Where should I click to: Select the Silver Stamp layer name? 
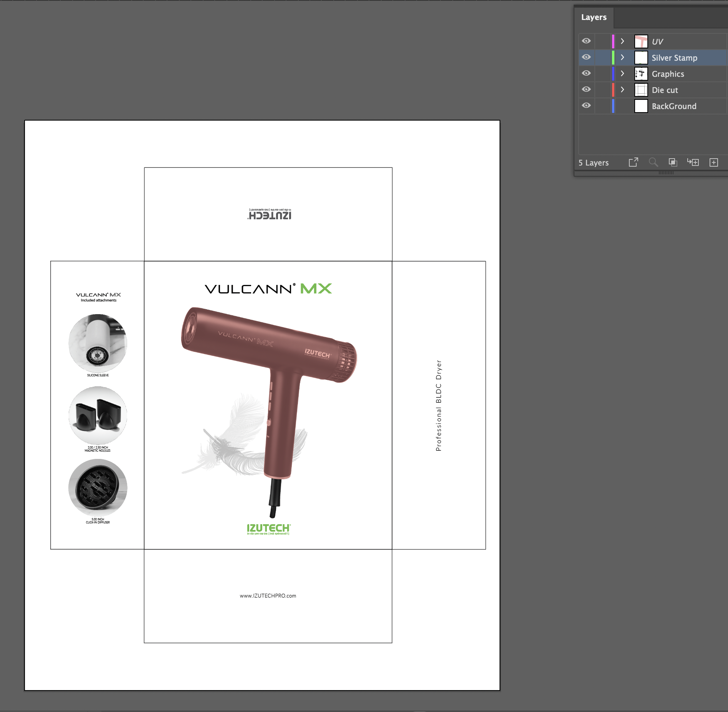point(674,58)
